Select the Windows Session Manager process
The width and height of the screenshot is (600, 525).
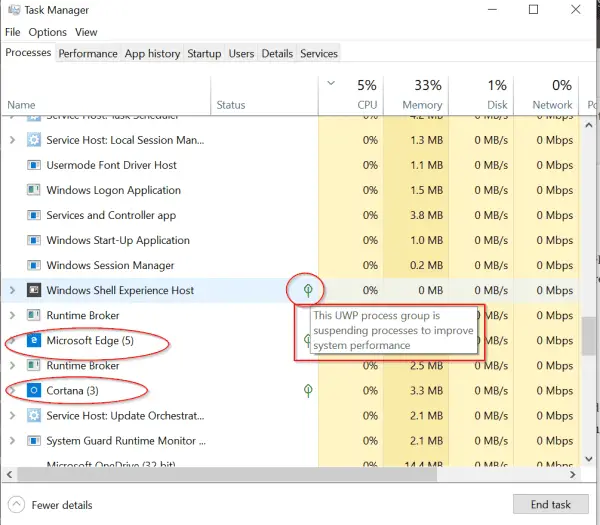point(290,265)
